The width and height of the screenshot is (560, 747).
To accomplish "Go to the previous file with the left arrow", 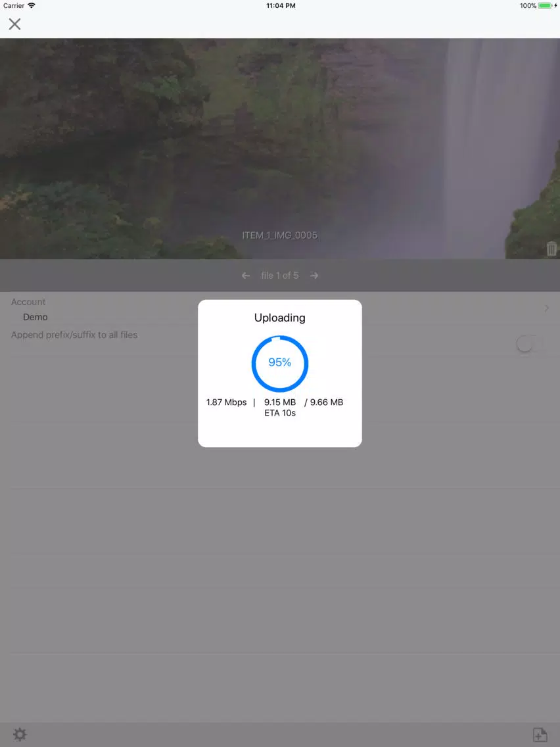I will [x=246, y=276].
